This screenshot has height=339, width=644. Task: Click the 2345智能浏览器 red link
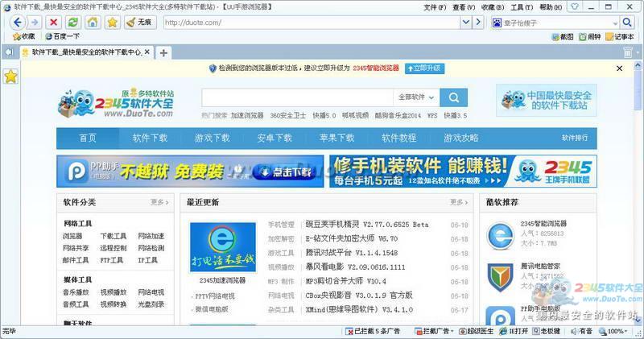376,68
